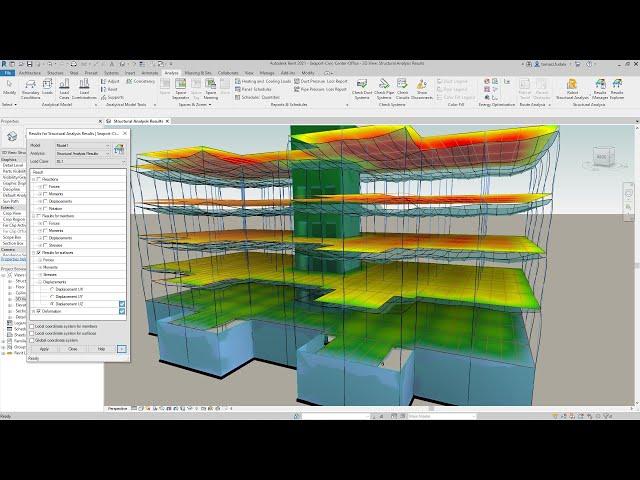Check the Global coordinate system option
This screenshot has width=640, height=480.
(33, 339)
